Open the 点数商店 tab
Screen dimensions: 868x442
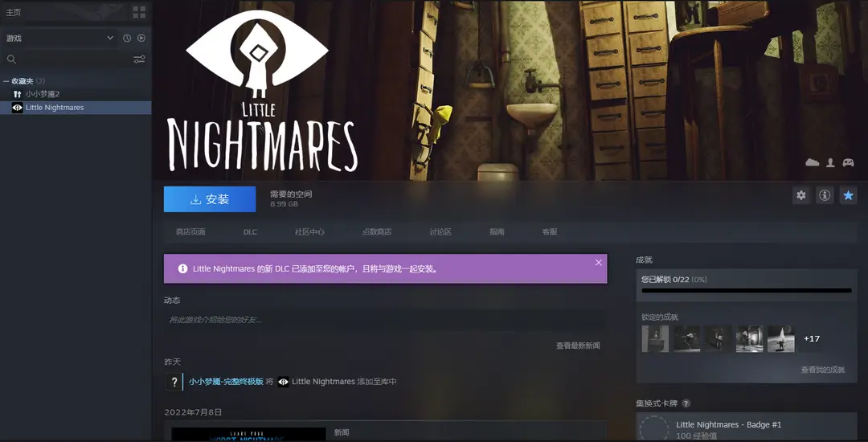point(377,231)
